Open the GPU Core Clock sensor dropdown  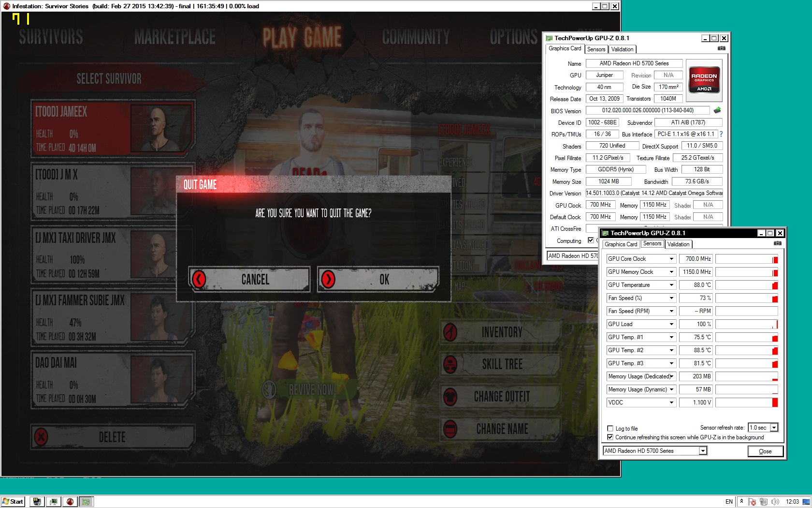tap(671, 259)
